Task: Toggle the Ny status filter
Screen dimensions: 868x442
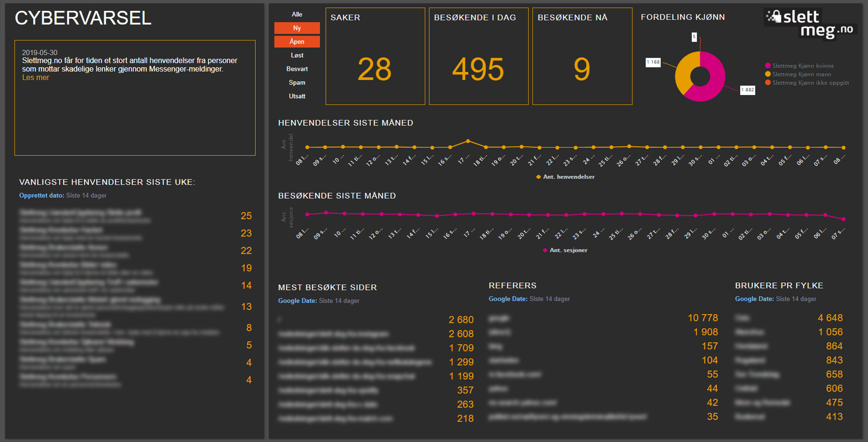Action: (297, 28)
